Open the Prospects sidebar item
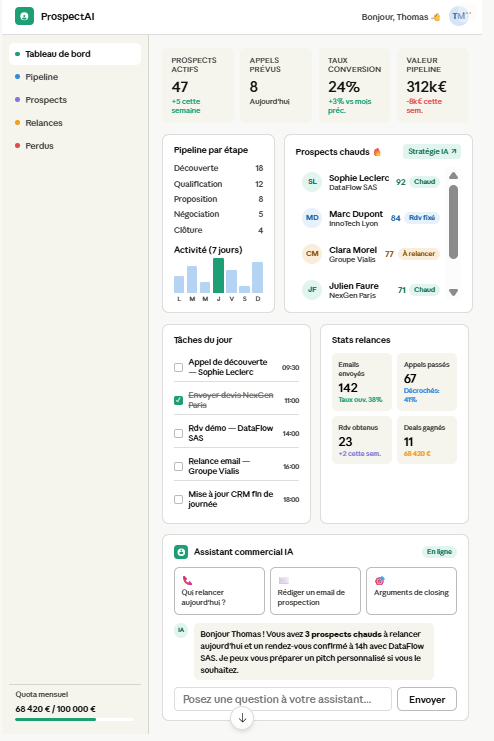This screenshot has width=494, height=741. 75,100
